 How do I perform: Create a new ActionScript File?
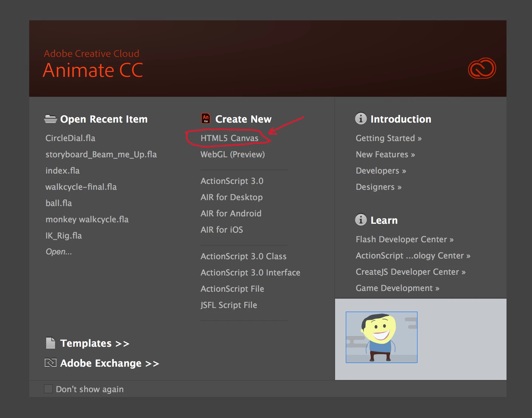pyautogui.click(x=232, y=289)
